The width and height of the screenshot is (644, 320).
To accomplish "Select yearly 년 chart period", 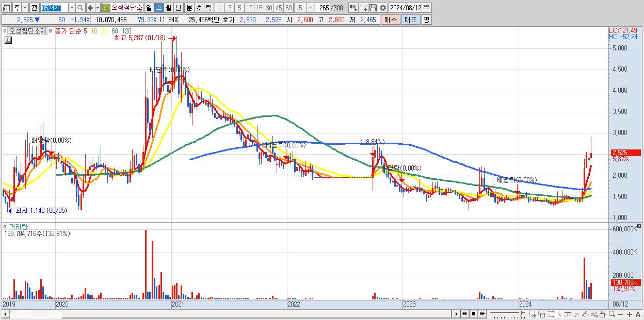I will point(178,8).
